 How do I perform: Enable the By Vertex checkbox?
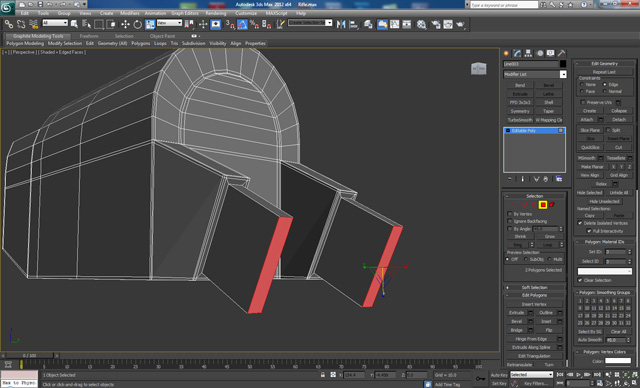(510, 214)
